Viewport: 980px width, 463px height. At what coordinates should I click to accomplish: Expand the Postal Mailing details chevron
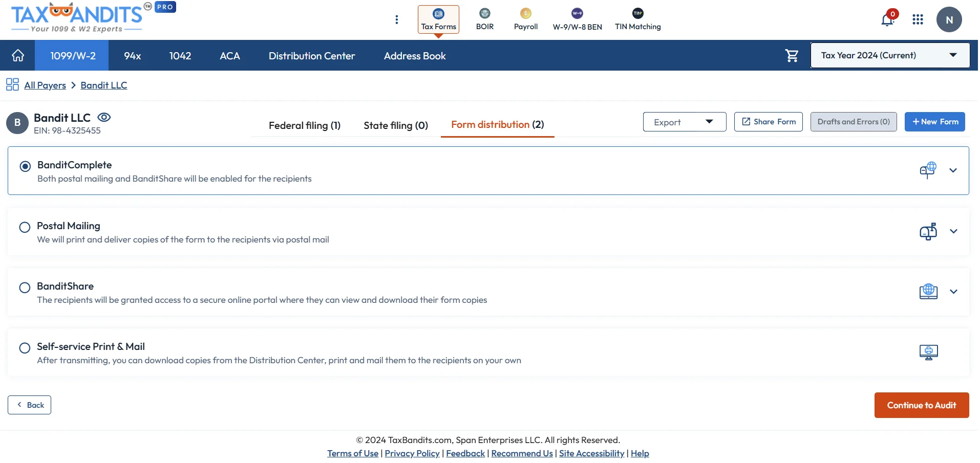(953, 231)
